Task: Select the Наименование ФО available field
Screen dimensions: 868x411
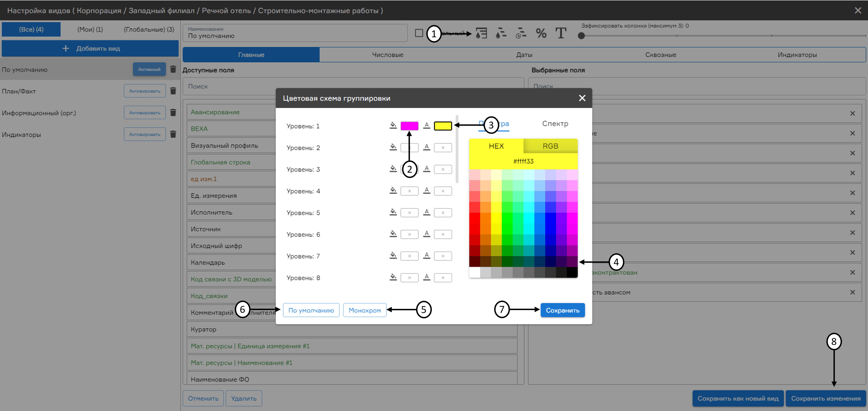Action: [x=352, y=379]
